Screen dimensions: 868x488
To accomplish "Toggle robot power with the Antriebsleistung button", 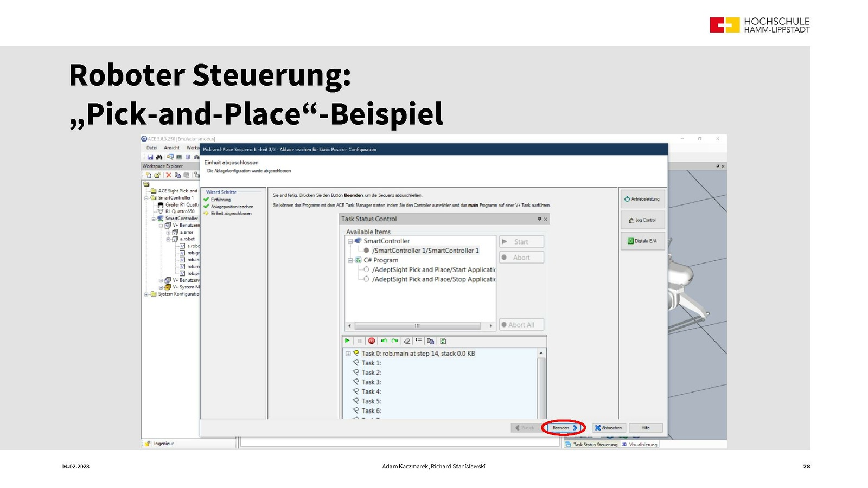I will click(x=642, y=199).
